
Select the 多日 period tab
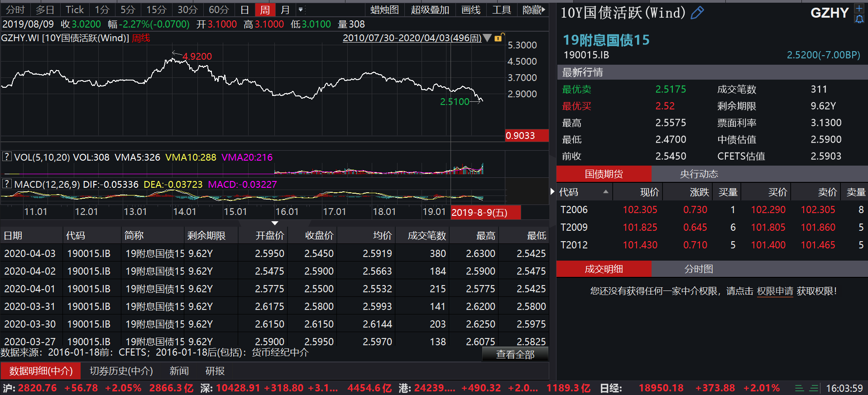(x=45, y=10)
